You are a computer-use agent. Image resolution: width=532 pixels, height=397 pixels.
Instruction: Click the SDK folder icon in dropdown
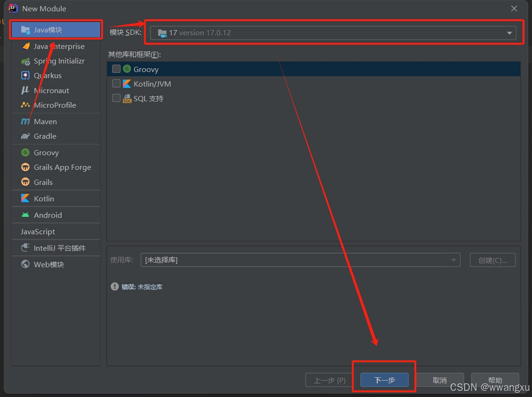(162, 33)
